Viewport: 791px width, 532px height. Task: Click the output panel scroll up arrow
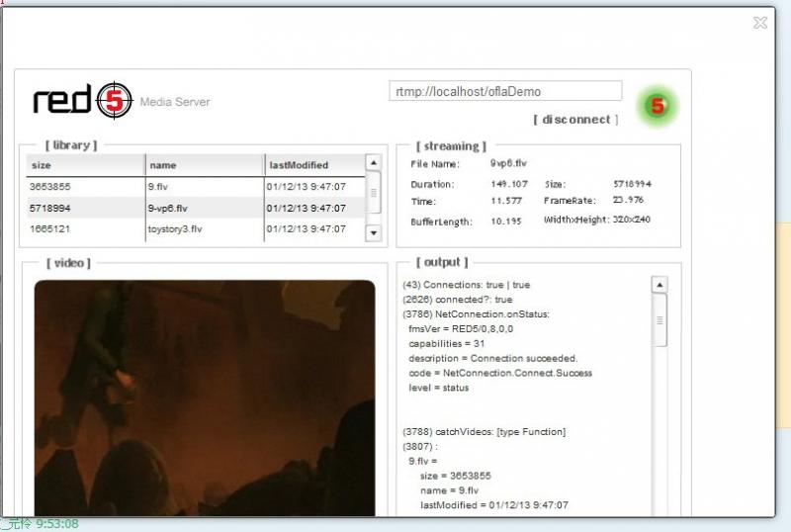(x=659, y=285)
